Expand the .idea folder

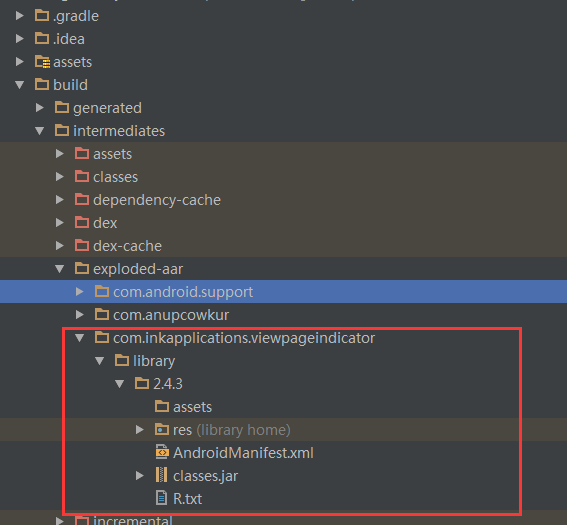[x=20, y=39]
